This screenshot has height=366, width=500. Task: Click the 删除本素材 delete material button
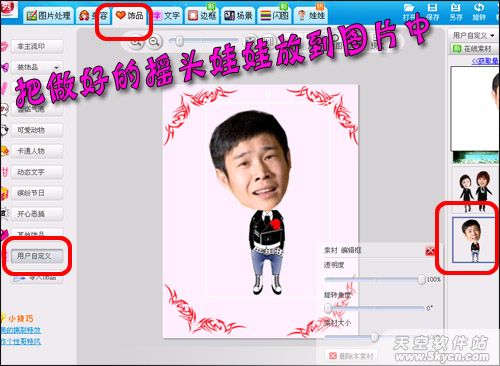tap(351, 356)
